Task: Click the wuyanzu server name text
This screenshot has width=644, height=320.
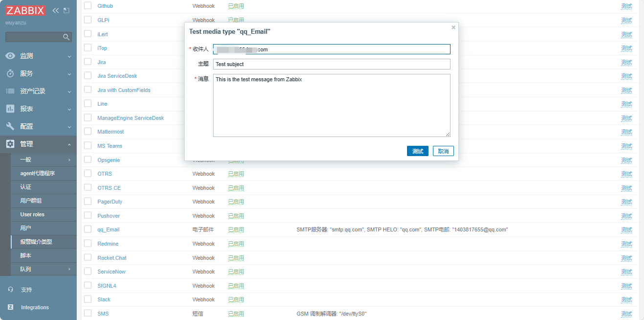Action: (16, 23)
